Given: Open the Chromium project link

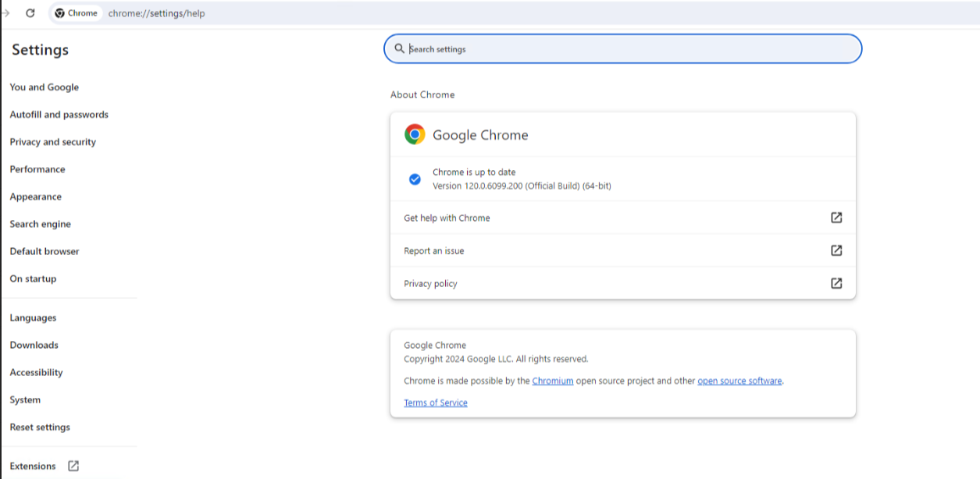Looking at the screenshot, I should coord(553,381).
